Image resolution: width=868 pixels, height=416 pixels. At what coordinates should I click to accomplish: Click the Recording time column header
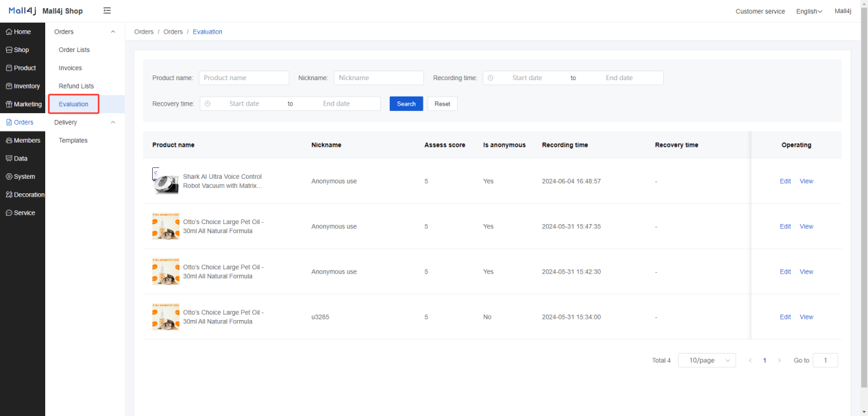(x=565, y=145)
